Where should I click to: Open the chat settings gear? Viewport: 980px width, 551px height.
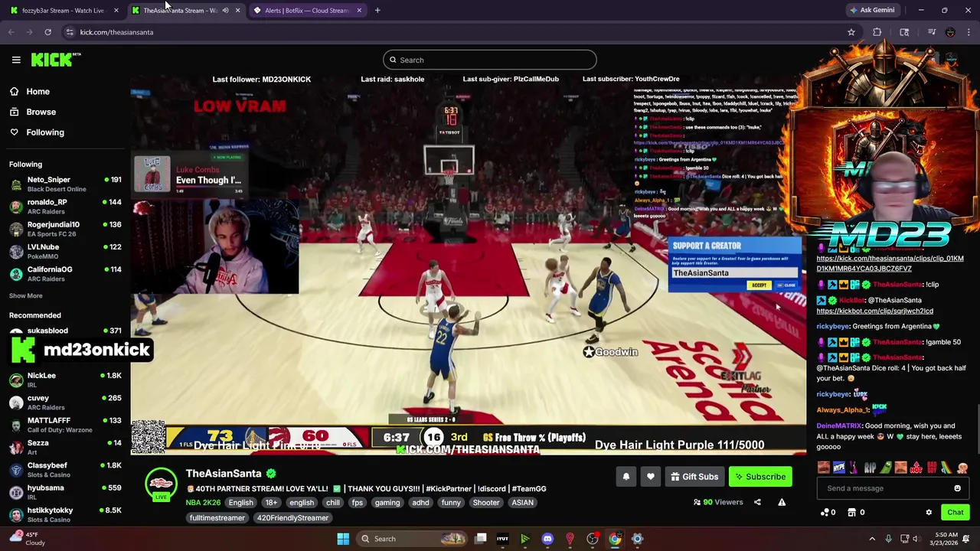pos(929,513)
